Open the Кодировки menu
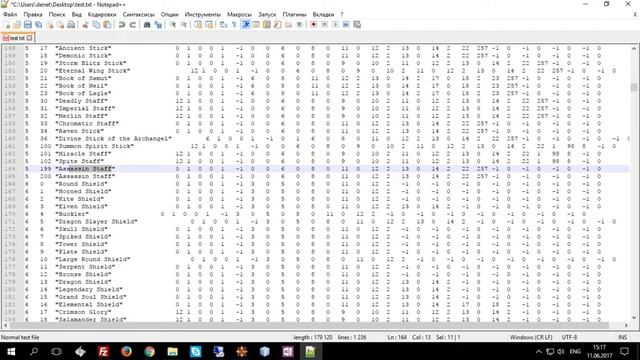 tap(102, 14)
